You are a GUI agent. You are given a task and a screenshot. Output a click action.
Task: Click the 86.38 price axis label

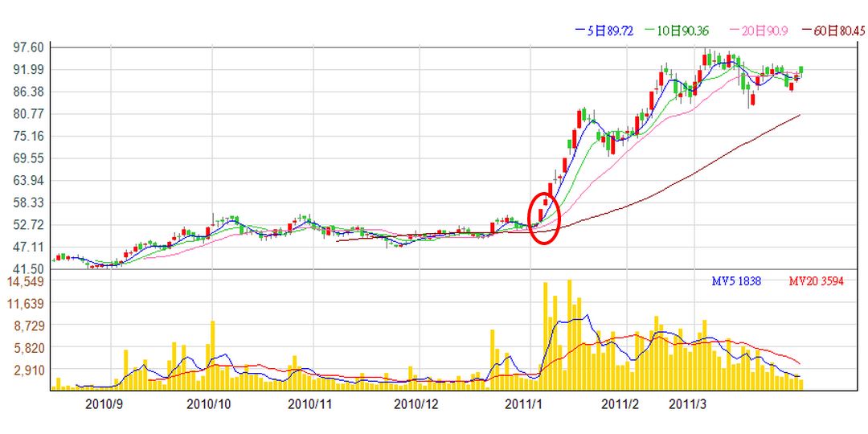pos(28,92)
